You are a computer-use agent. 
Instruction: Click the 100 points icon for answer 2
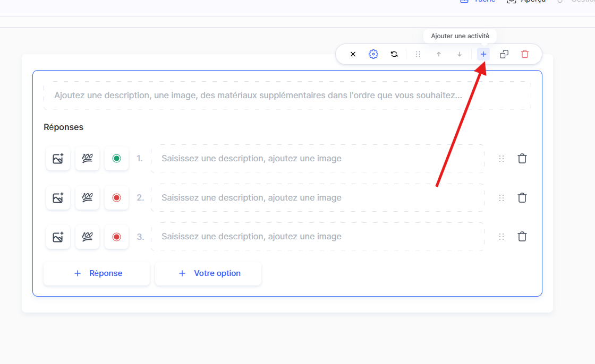[87, 197]
